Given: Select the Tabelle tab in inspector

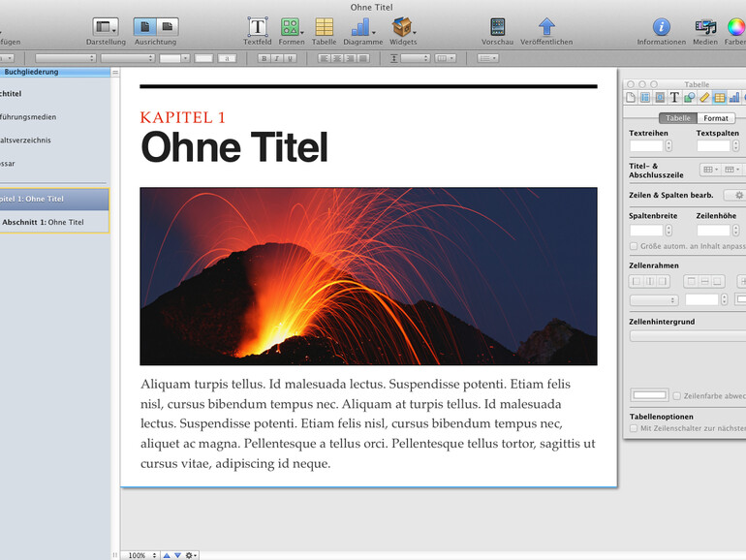Looking at the screenshot, I should click(x=678, y=118).
